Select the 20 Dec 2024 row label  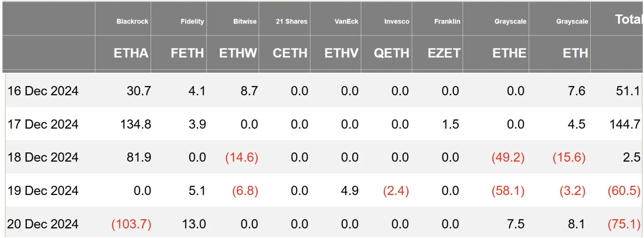43,224
